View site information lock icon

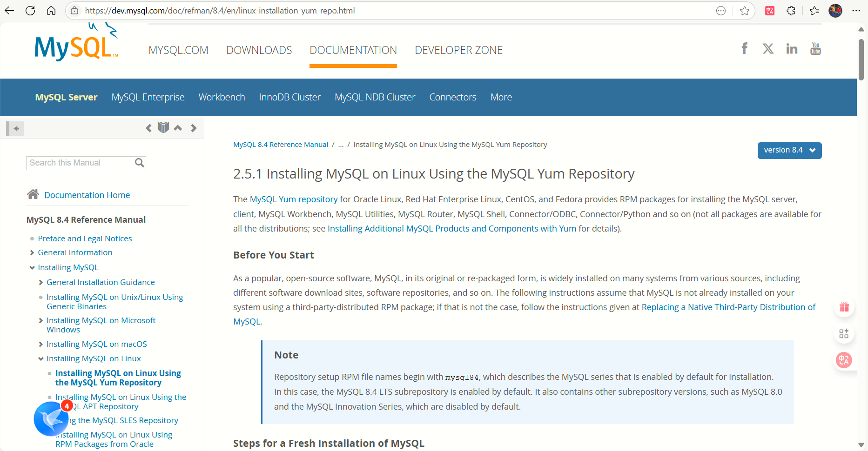pyautogui.click(x=74, y=11)
